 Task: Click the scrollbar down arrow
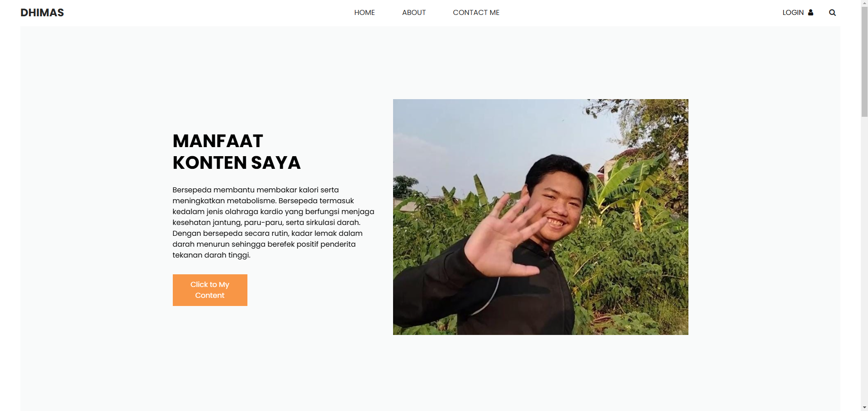point(864,407)
